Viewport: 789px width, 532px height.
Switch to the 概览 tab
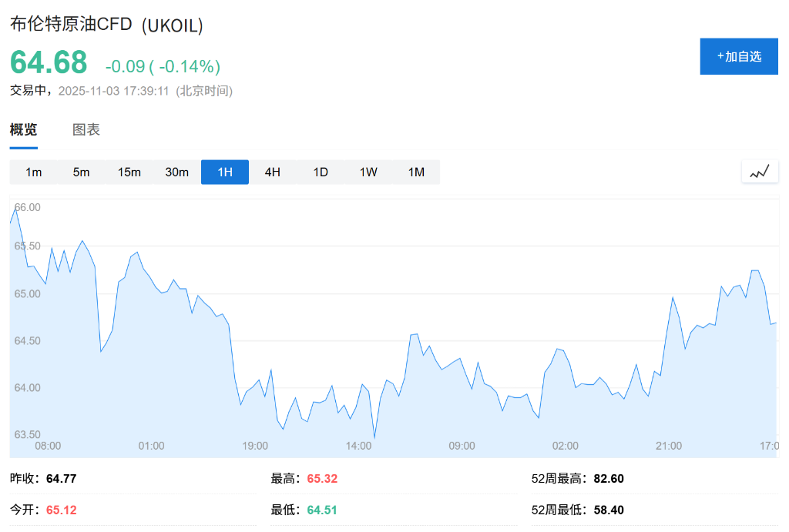pos(22,130)
